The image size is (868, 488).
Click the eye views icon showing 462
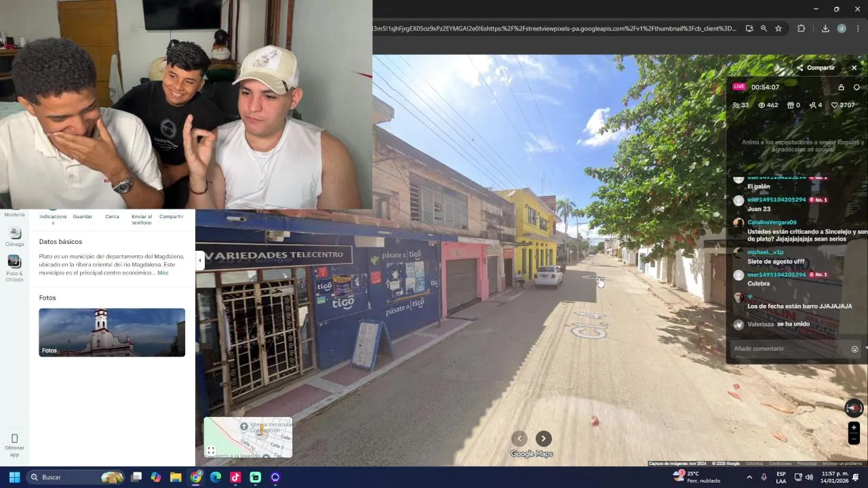[762, 105]
